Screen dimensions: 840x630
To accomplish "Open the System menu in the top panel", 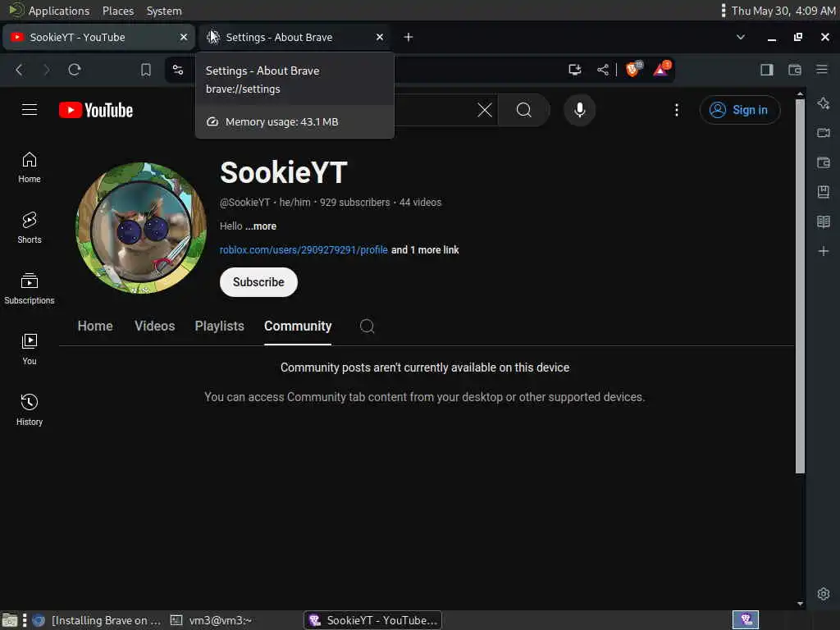I will 164,11.
